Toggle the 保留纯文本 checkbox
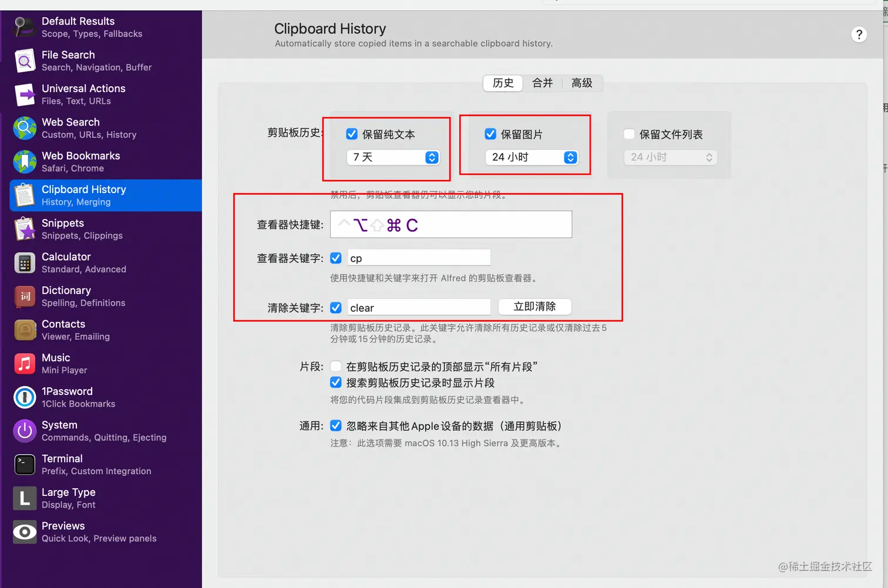Screen dimensions: 888x588 pos(352,134)
